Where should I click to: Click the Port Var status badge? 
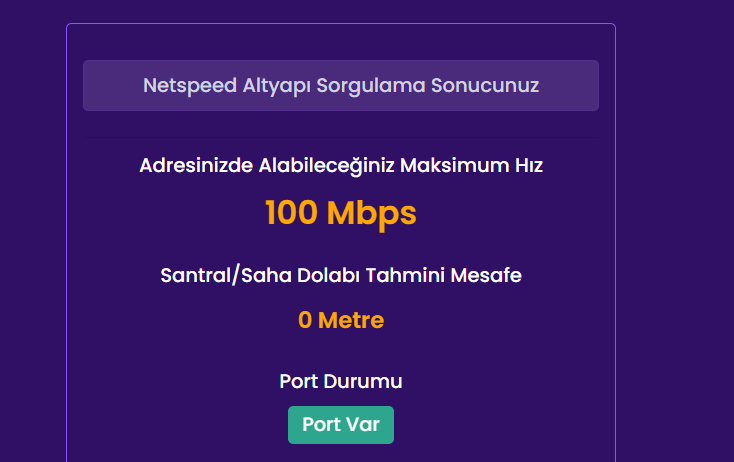[341, 424]
